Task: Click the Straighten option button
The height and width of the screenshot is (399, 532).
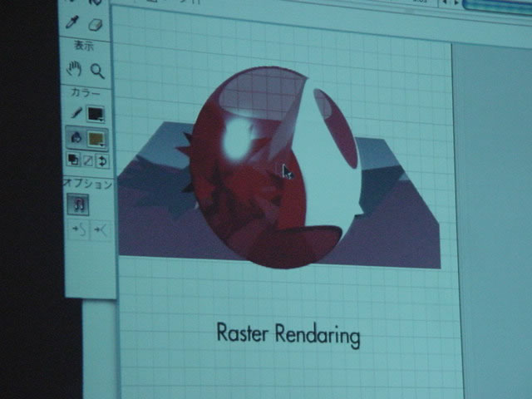Action: (x=99, y=229)
